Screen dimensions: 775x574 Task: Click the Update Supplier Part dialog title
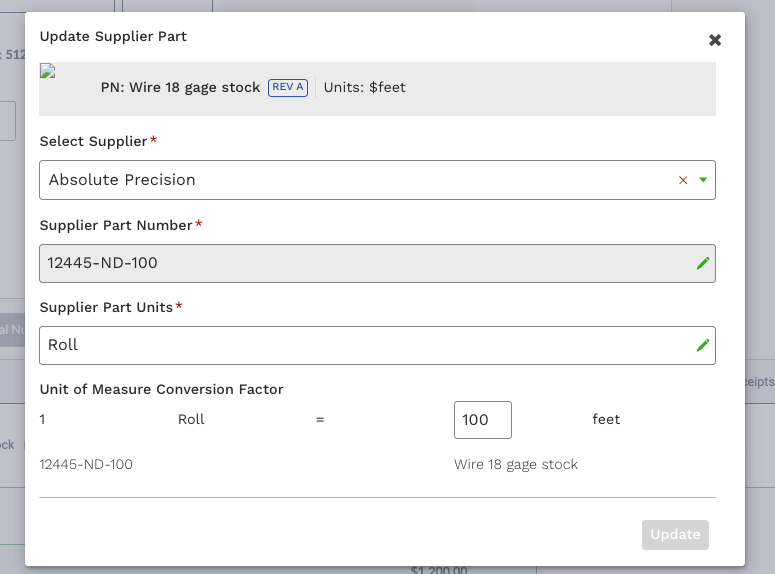click(113, 37)
